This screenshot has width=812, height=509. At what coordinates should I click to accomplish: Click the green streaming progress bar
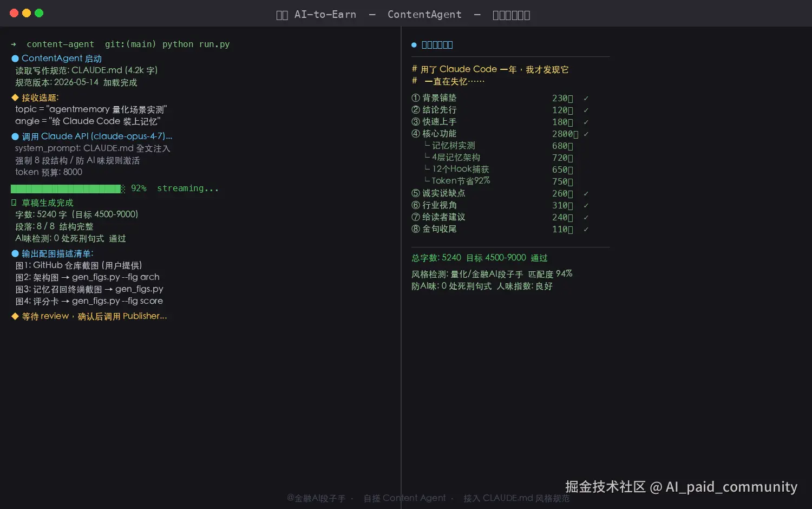pyautogui.click(x=68, y=188)
